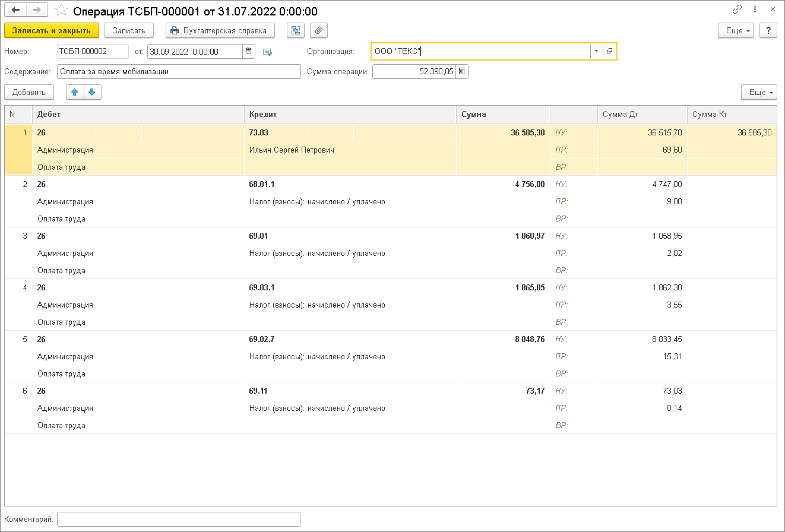The image size is (785, 532).
Task: Move row up with blue arrow
Action: (x=75, y=92)
